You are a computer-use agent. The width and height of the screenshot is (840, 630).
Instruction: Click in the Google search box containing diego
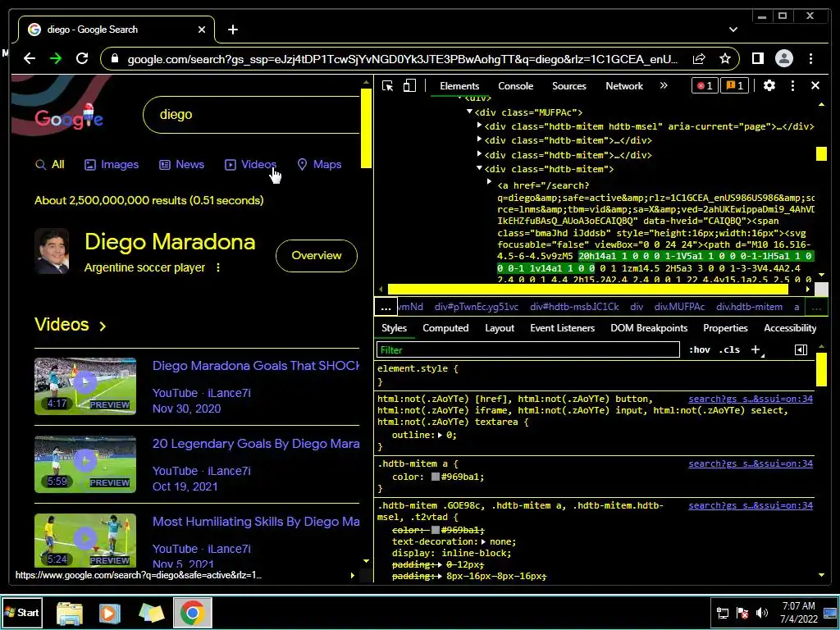(252, 115)
